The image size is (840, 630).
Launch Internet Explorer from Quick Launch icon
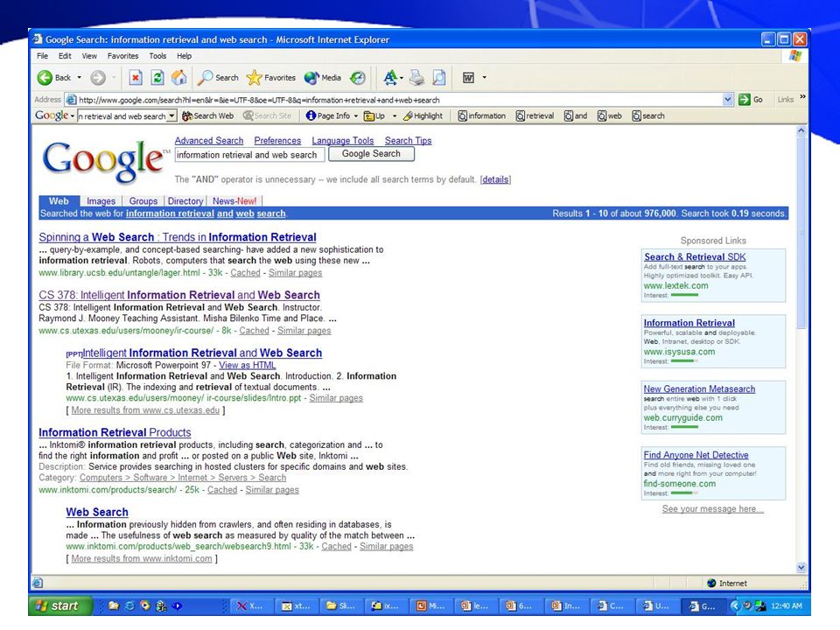129,605
